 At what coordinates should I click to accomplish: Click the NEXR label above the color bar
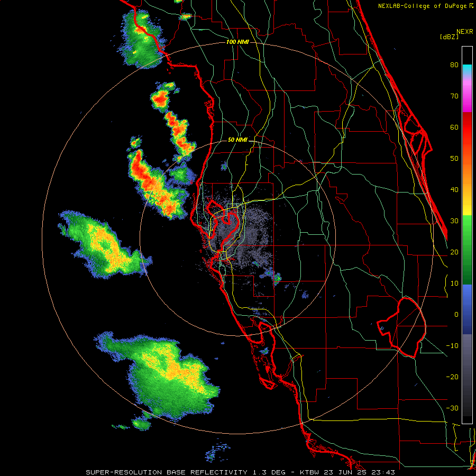coord(465,31)
